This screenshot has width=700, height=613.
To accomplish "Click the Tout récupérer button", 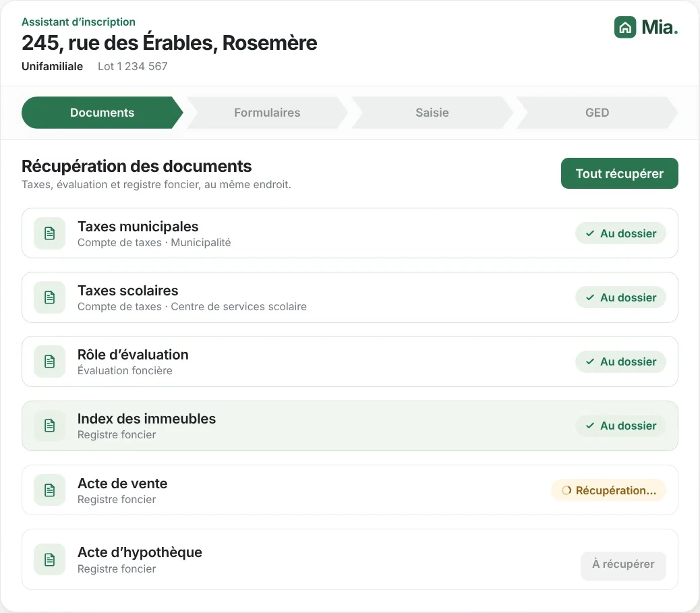I will (619, 173).
